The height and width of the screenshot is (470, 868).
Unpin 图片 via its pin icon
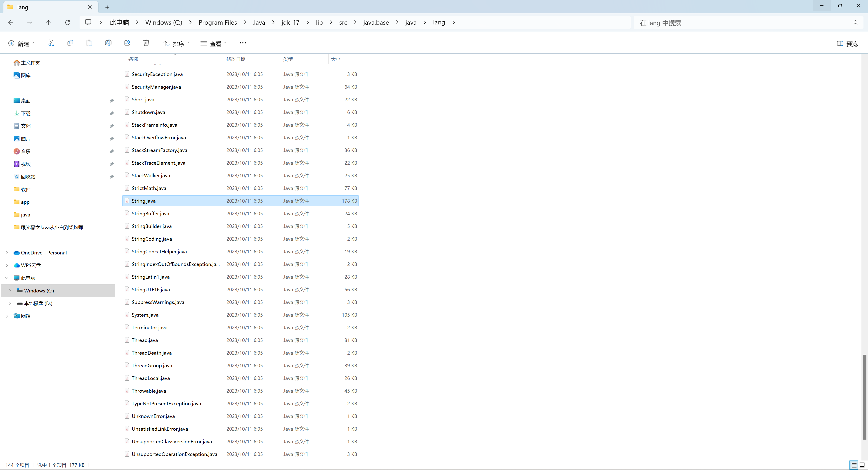[111, 139]
